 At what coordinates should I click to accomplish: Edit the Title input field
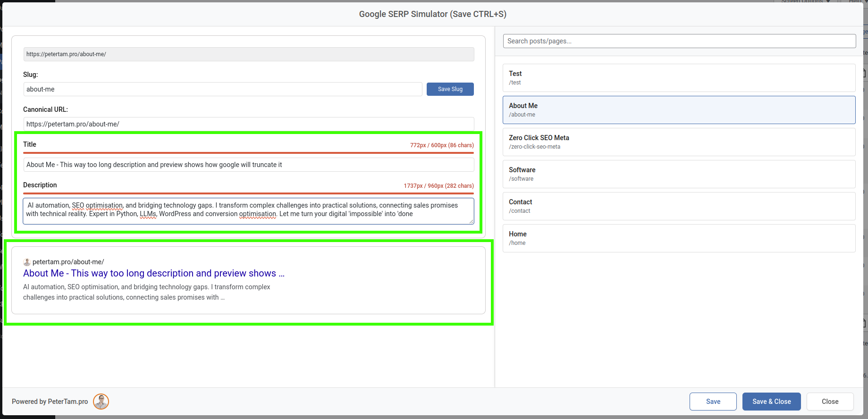(x=249, y=165)
